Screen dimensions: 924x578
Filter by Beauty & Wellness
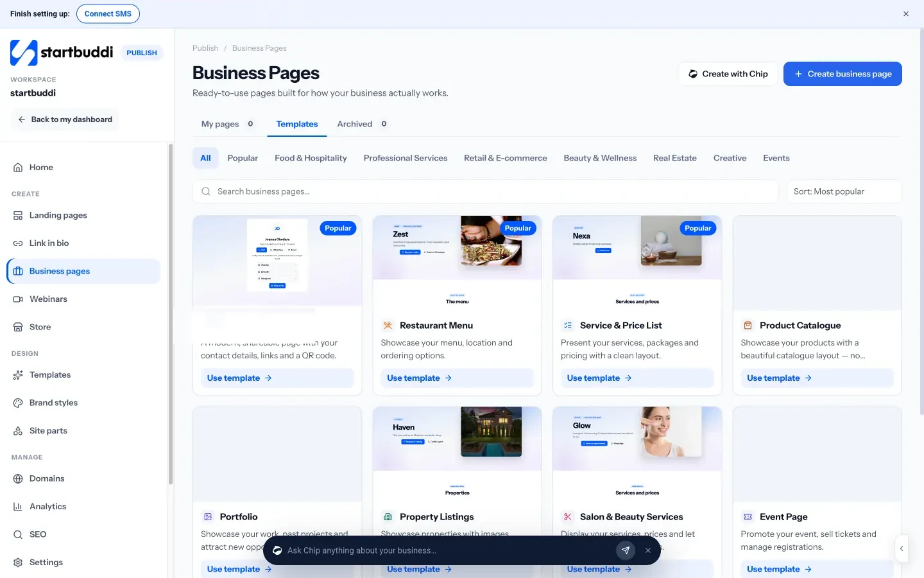pyautogui.click(x=600, y=158)
